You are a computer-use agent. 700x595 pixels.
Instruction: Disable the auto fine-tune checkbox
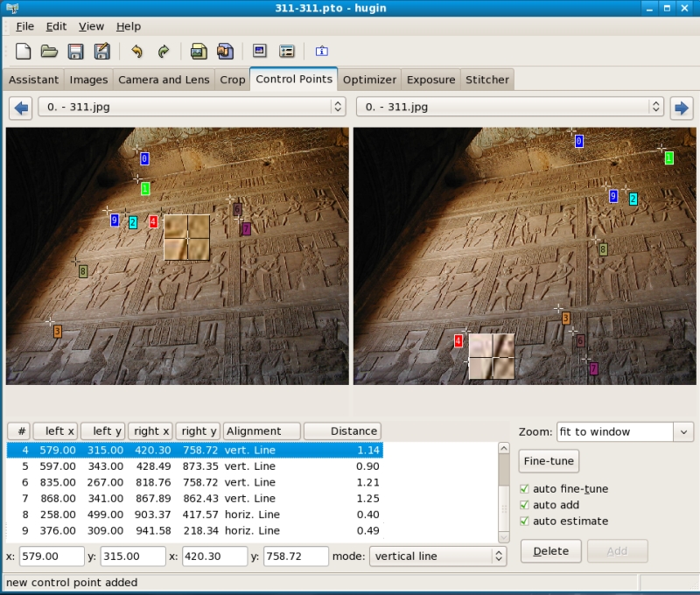click(525, 489)
